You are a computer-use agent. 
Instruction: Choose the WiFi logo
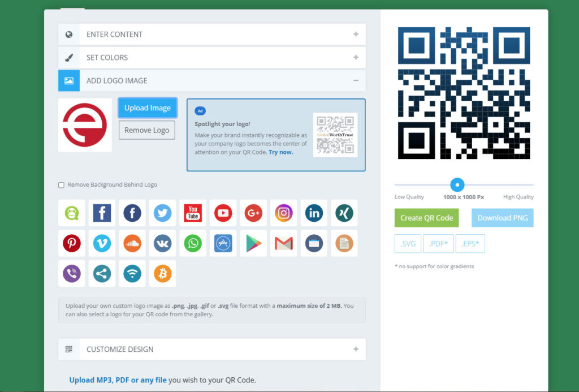(x=132, y=273)
